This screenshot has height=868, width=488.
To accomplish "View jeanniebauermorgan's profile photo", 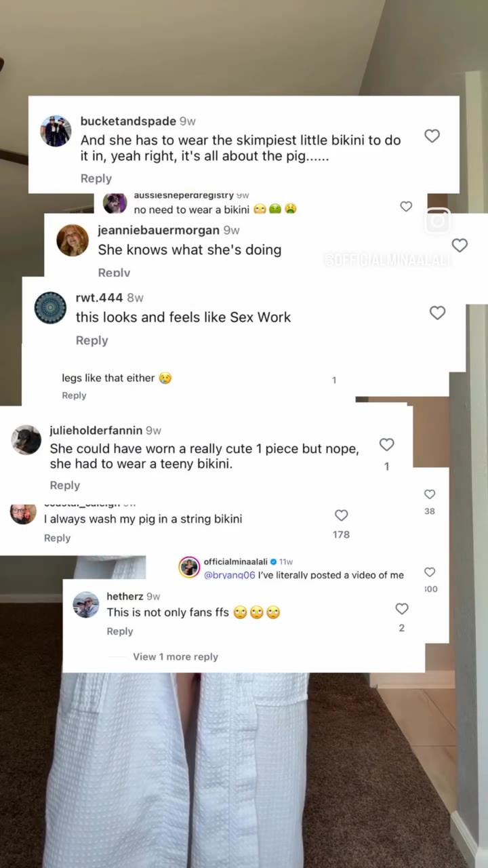I will 73,240.
